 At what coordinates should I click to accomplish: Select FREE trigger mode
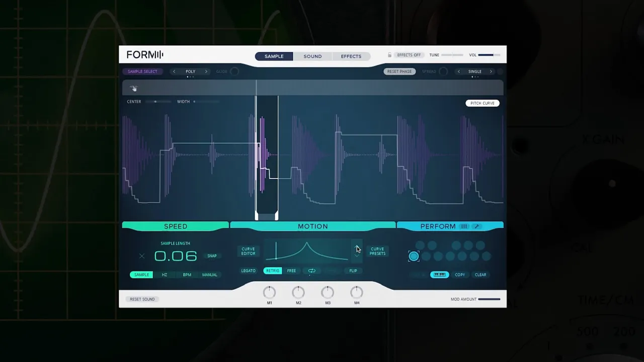(x=291, y=271)
